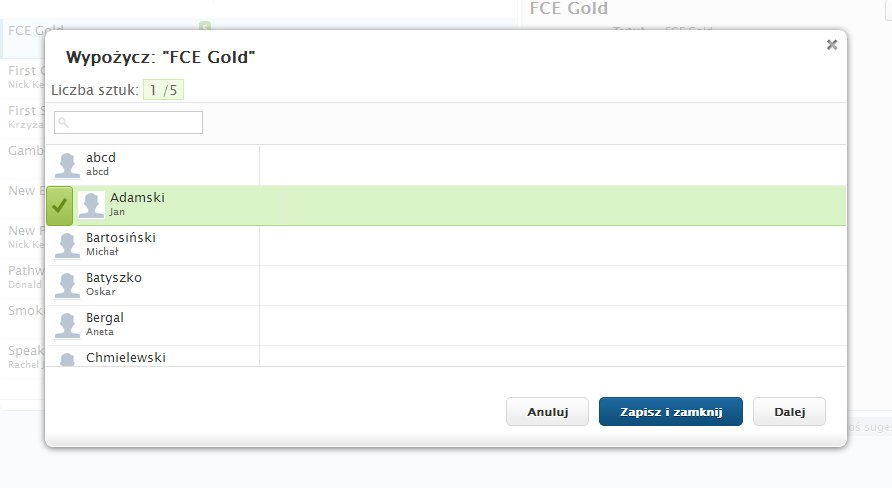The image size is (892, 488).
Task: Click Batyszko Oskar's avatar icon
Action: point(67,285)
